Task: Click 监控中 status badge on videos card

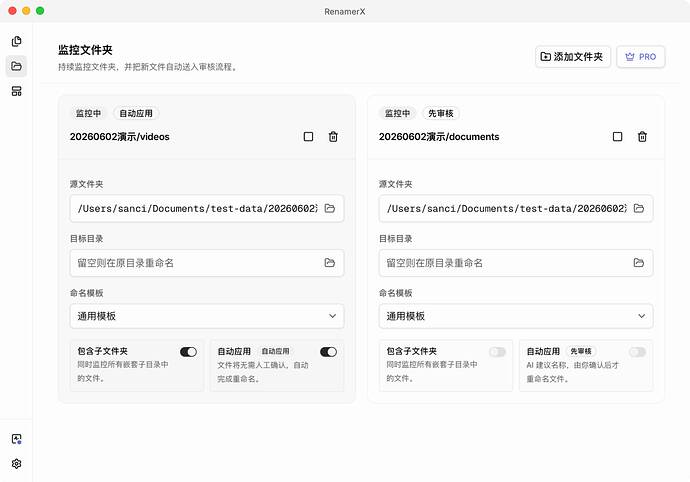Action: 88,113
